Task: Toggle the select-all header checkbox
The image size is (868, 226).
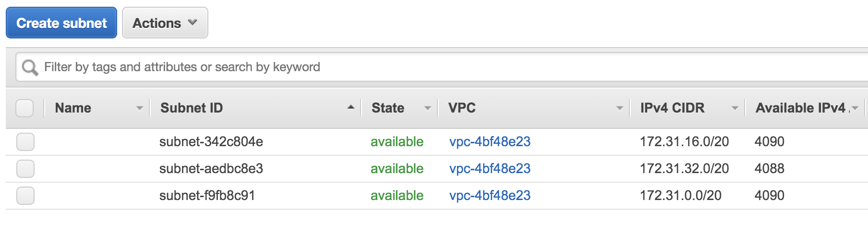Action: [x=24, y=108]
